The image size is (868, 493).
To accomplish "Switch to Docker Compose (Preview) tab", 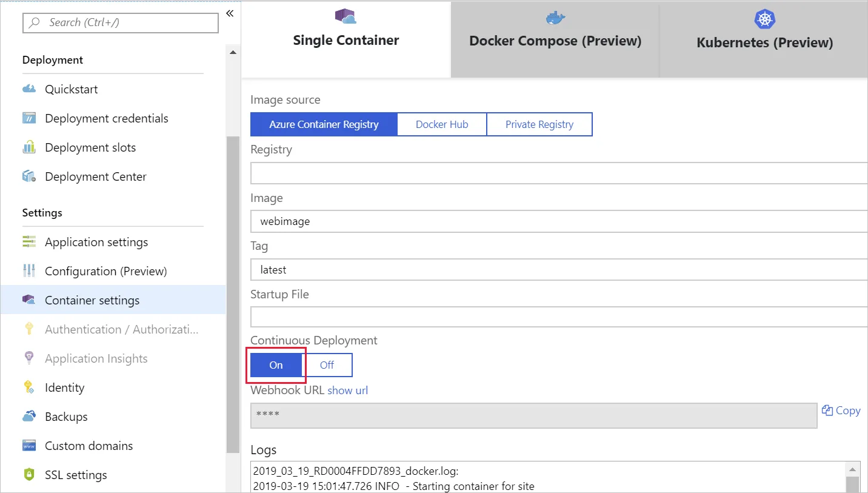I will 555,40.
